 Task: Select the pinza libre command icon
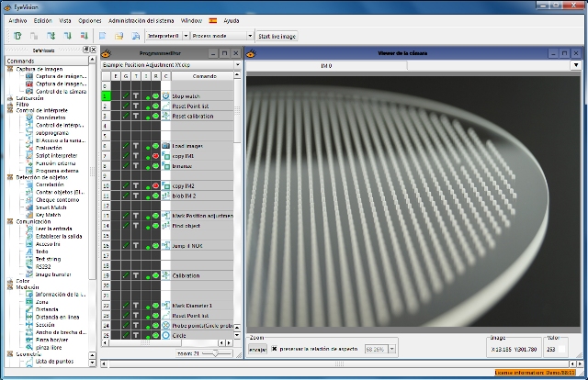29,347
